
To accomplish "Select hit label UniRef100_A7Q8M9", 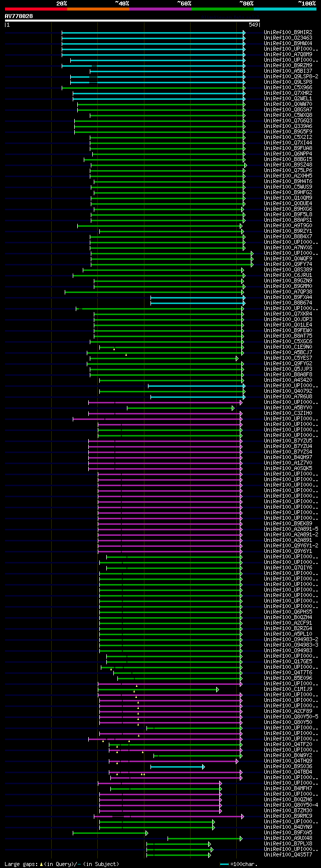I will point(288,55).
